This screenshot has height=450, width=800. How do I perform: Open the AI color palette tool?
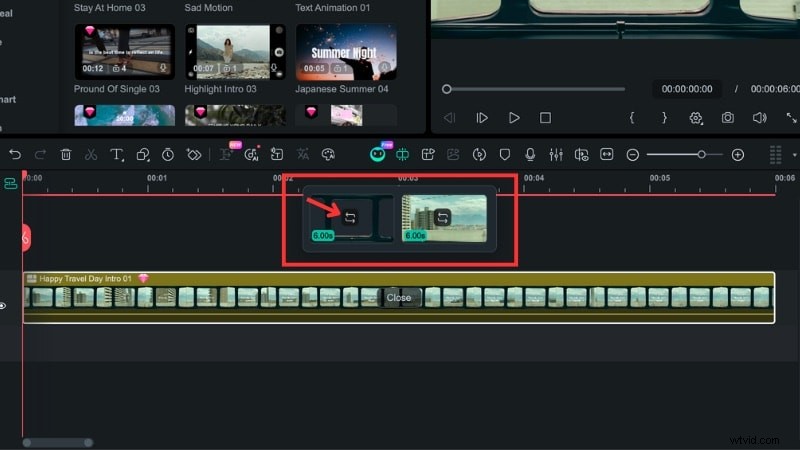coord(328,154)
